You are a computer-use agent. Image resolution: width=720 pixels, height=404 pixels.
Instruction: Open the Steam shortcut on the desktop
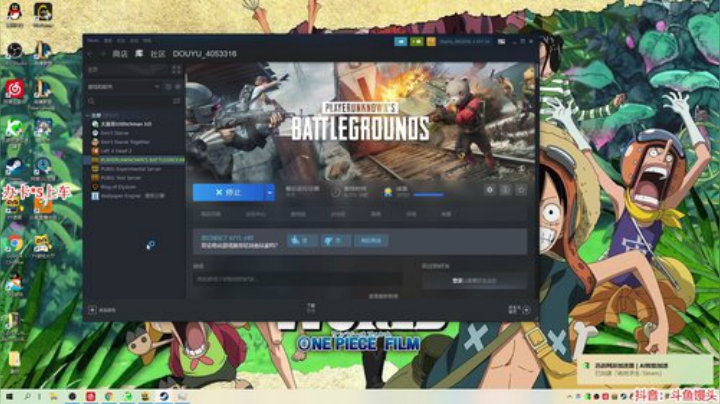click(14, 168)
